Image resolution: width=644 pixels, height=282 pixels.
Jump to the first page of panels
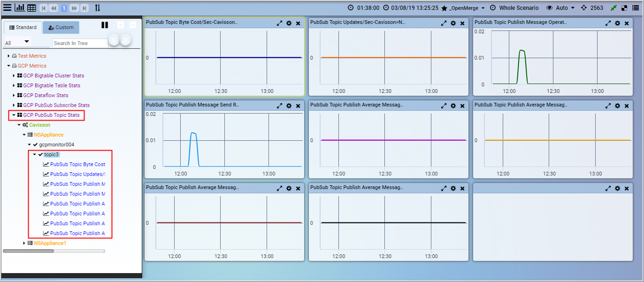pos(44,8)
